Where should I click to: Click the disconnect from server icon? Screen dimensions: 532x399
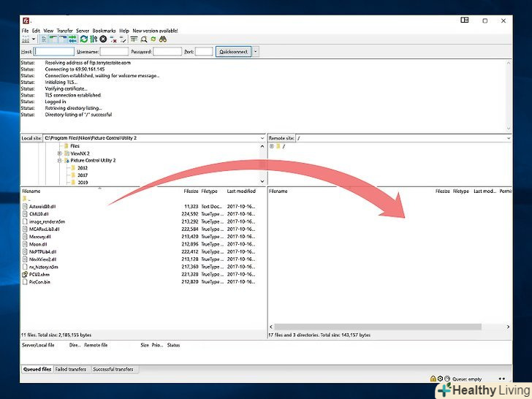click(113, 39)
